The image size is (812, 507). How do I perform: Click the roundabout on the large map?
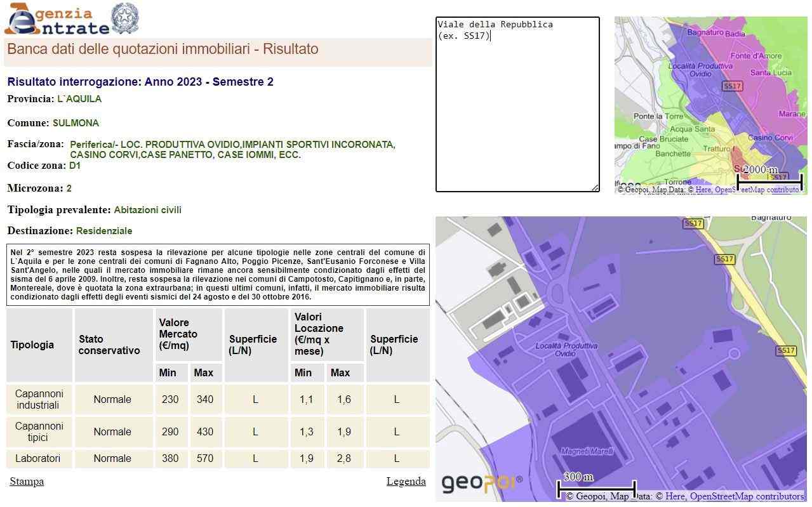point(557,293)
